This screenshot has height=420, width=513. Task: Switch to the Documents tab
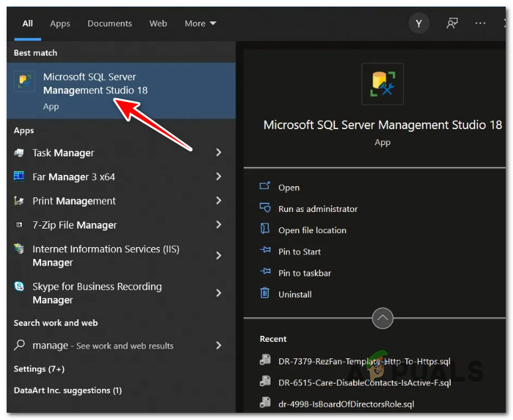click(x=109, y=24)
